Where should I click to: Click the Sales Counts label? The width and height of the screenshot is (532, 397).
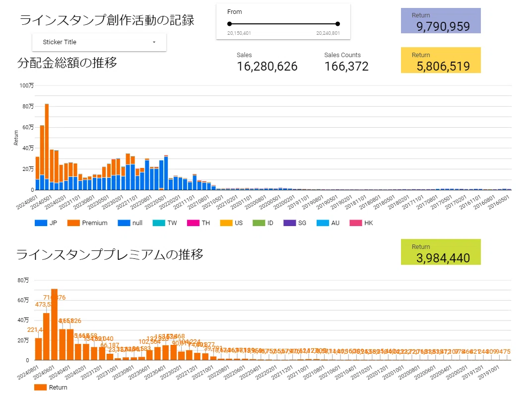[342, 55]
